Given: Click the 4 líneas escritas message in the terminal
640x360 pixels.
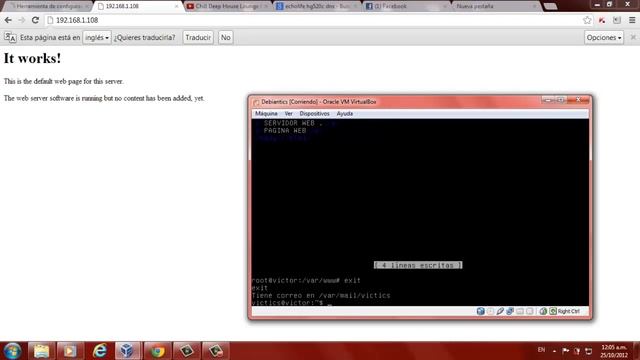Looking at the screenshot, I should point(418,265).
